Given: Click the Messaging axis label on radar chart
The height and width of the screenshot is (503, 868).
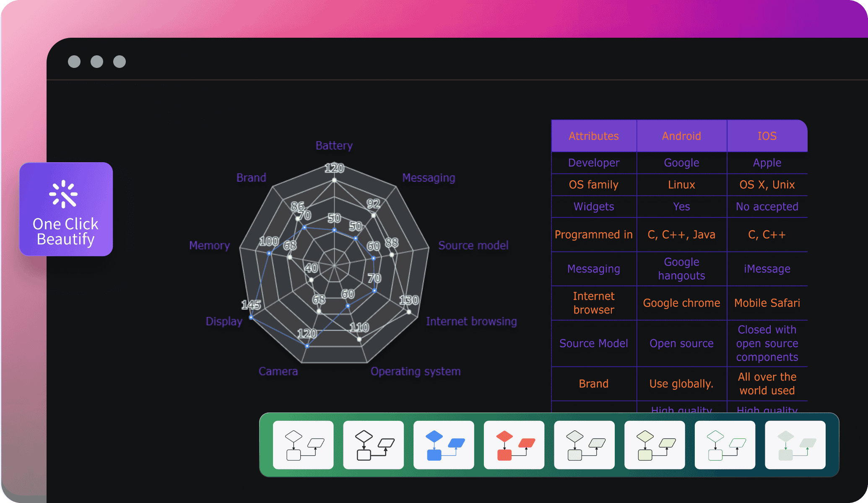Looking at the screenshot, I should (429, 178).
